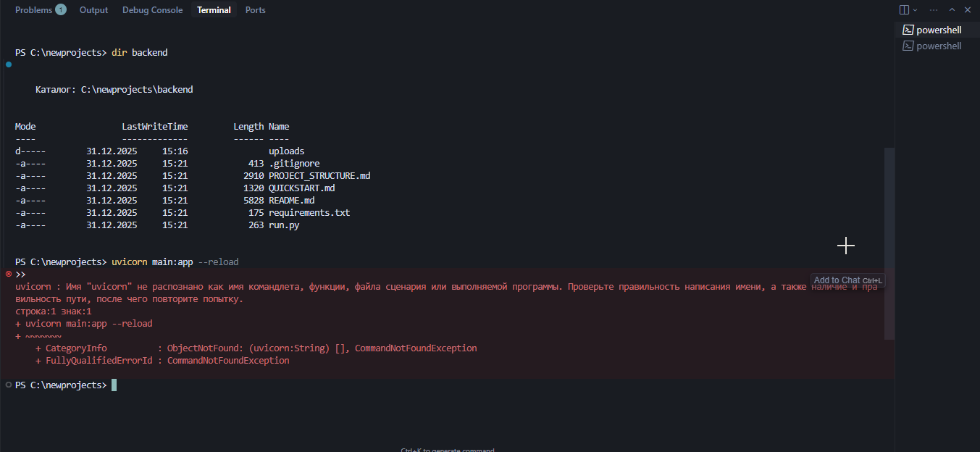Switch to the Problems tab
Viewport: 980px width, 452px height.
coord(33,10)
